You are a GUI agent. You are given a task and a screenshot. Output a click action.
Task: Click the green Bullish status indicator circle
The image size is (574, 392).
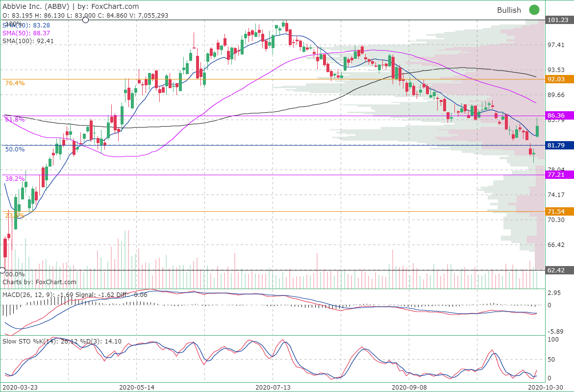[534, 10]
